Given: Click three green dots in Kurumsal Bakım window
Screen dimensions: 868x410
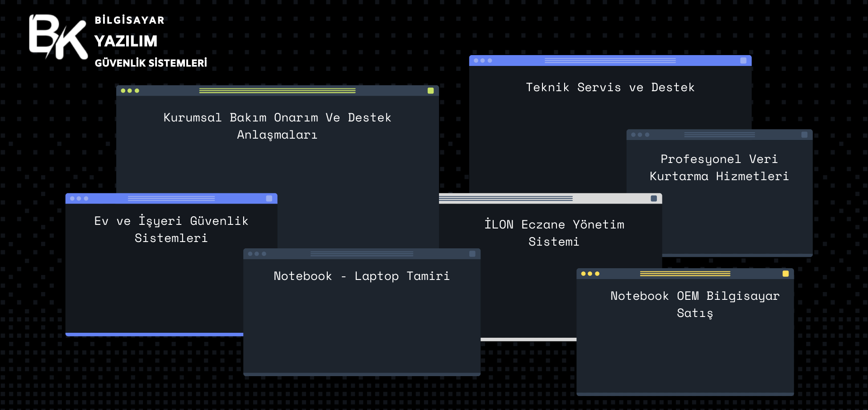Looking at the screenshot, I should pyautogui.click(x=130, y=91).
